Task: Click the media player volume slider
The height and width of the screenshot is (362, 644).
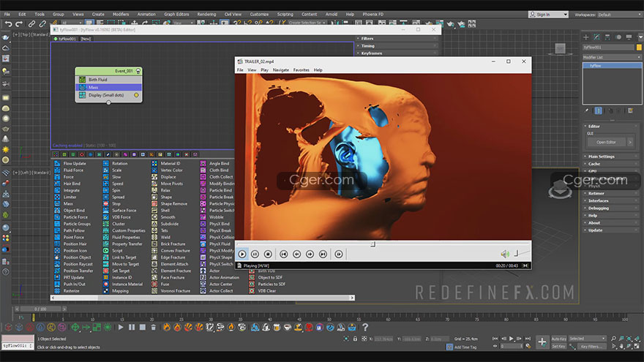Action: coord(522,253)
